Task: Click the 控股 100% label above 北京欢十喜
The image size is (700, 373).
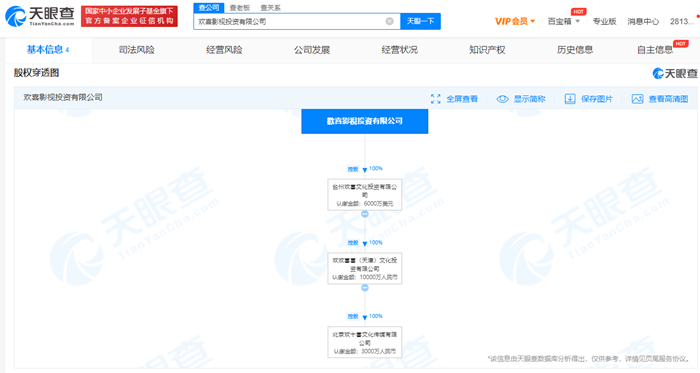Action: point(365,316)
